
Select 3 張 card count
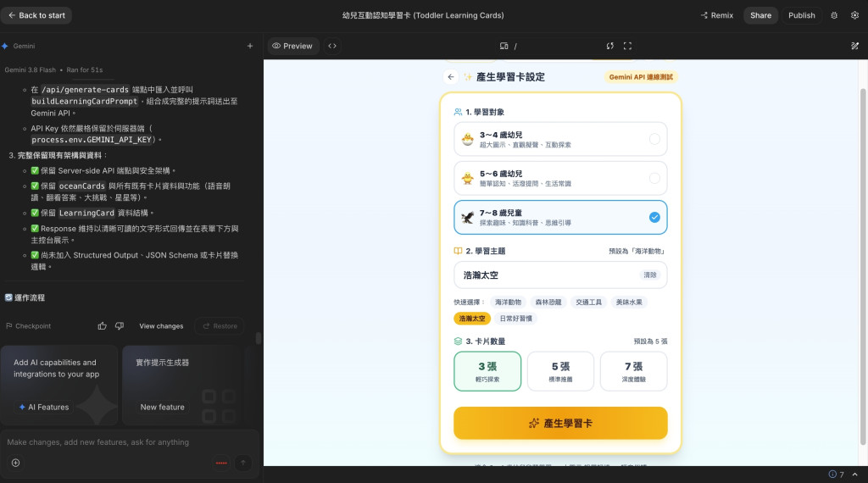pyautogui.click(x=487, y=371)
